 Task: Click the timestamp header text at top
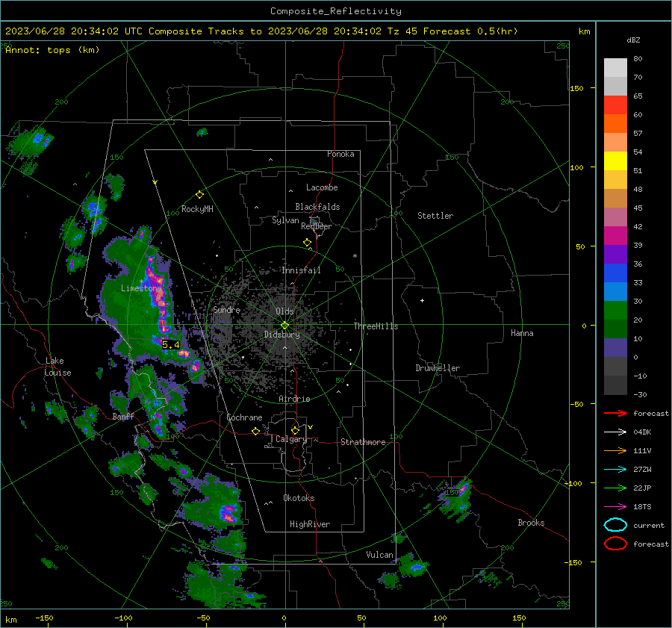pyautogui.click(x=261, y=31)
